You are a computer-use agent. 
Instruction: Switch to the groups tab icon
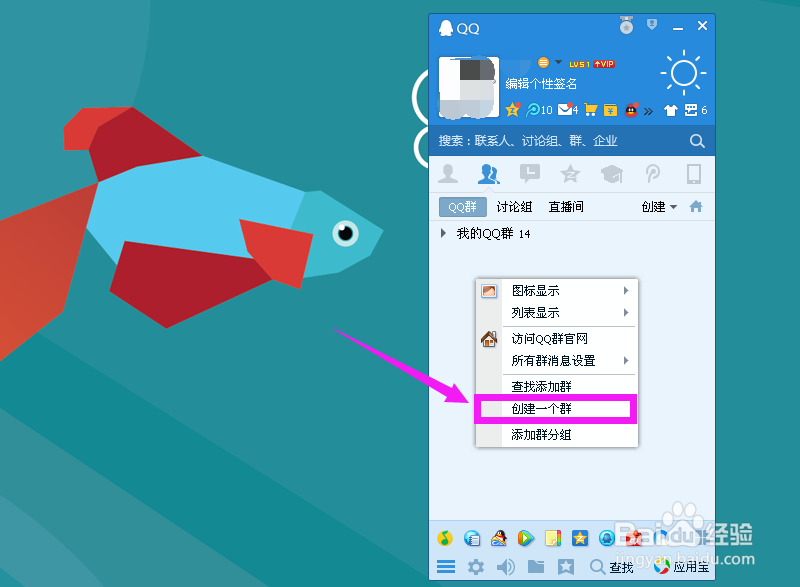coord(488,174)
